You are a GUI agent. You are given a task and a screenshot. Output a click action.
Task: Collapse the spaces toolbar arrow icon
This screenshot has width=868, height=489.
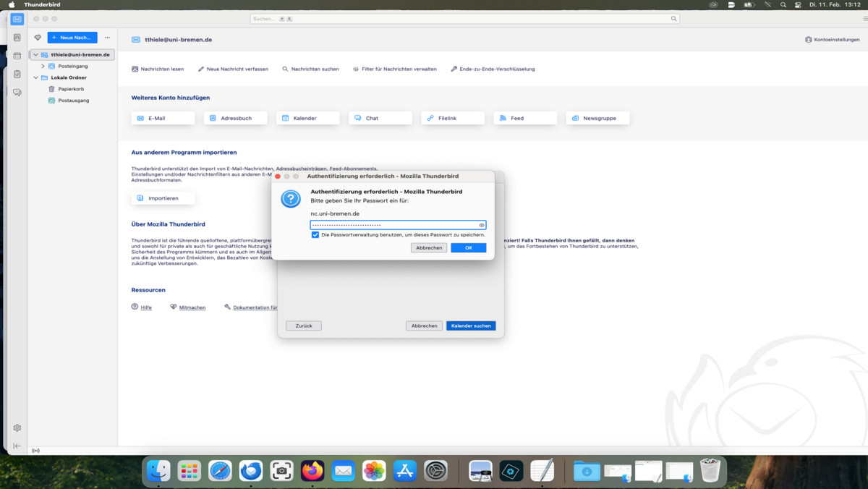[17, 446]
